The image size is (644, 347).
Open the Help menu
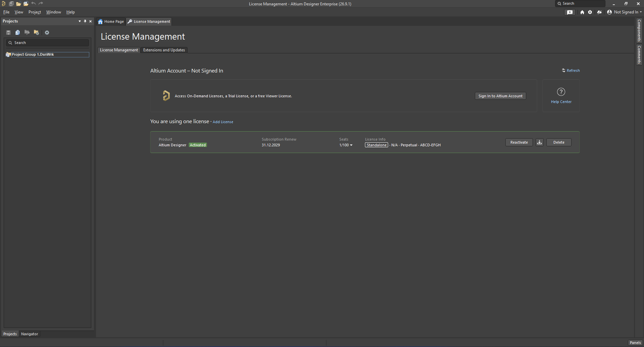pyautogui.click(x=70, y=12)
